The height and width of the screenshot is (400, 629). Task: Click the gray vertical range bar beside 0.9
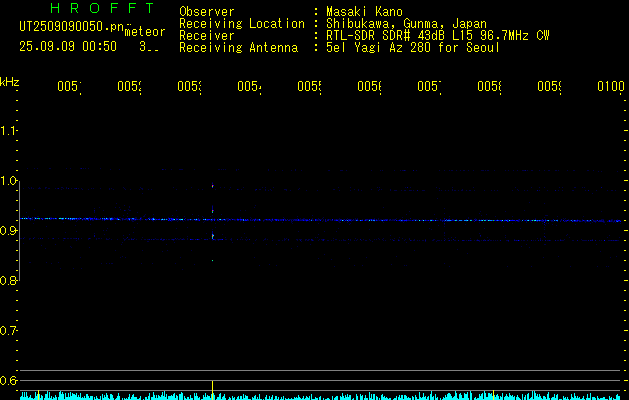pos(20,230)
